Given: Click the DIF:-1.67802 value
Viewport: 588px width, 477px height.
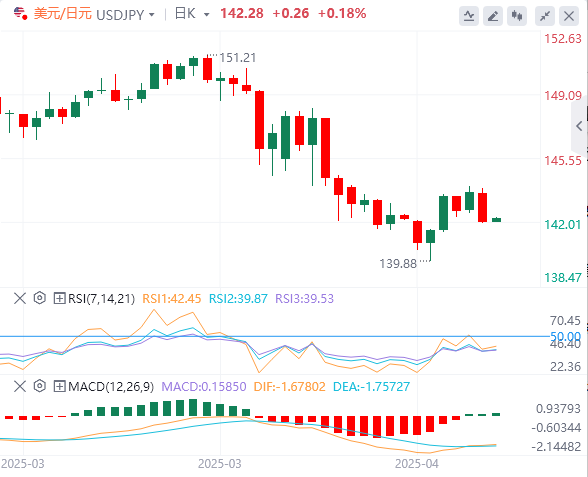Looking at the screenshot, I should [x=290, y=386].
